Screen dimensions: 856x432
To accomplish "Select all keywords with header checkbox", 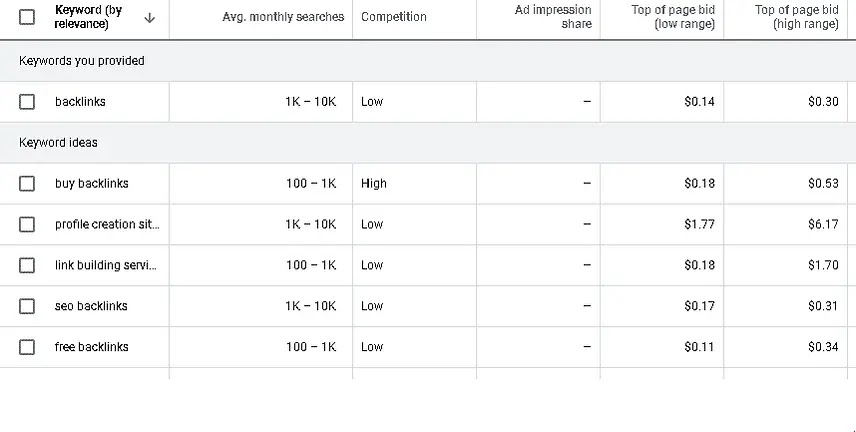I will pyautogui.click(x=27, y=17).
